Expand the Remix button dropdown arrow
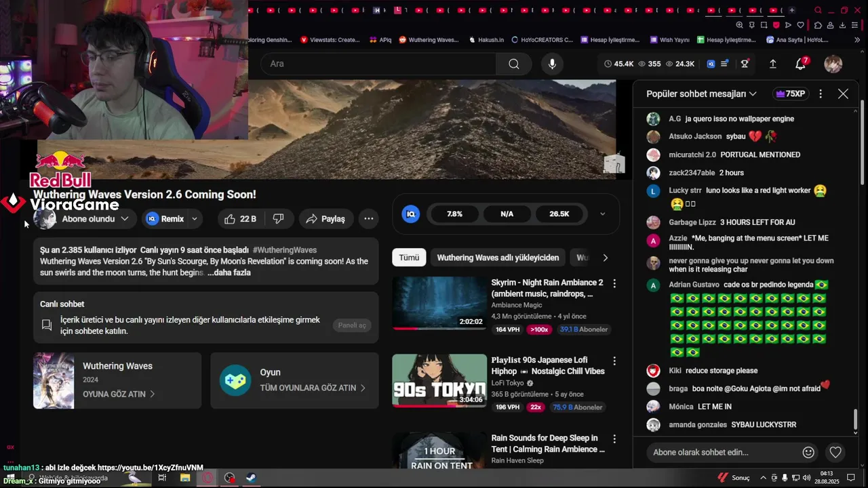868x488 pixels. 195,219
